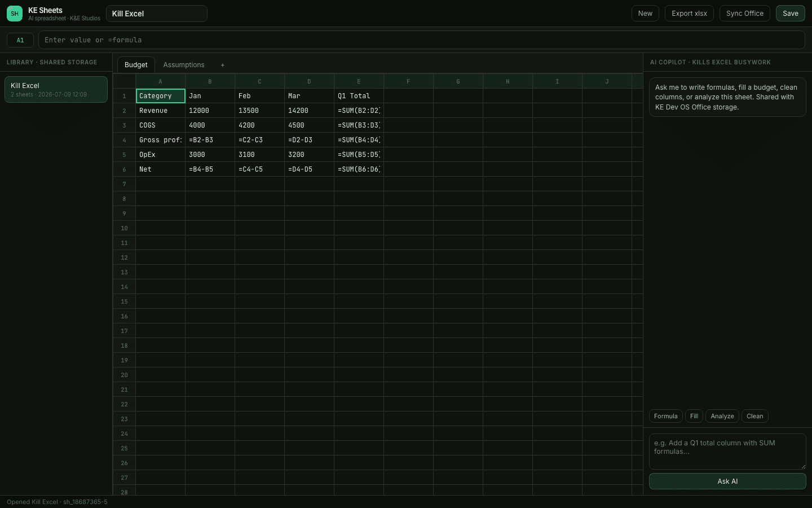The height and width of the screenshot is (508, 812).
Task: Click the status bar Opened Kill Excel text
Action: click(57, 502)
